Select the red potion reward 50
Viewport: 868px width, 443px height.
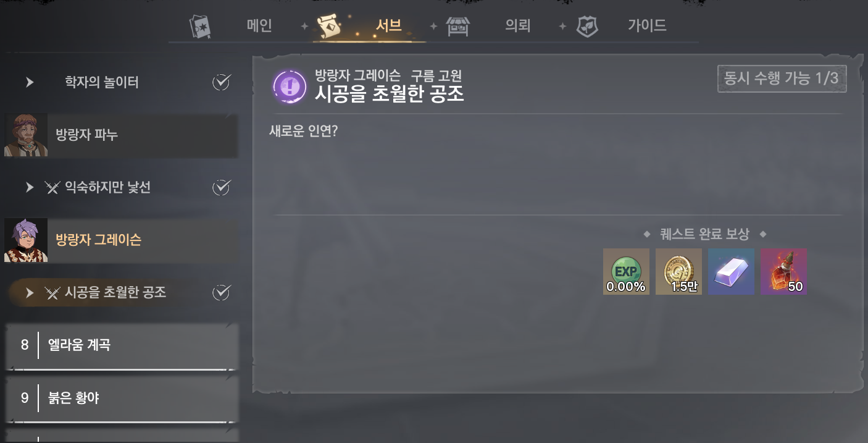pyautogui.click(x=783, y=271)
